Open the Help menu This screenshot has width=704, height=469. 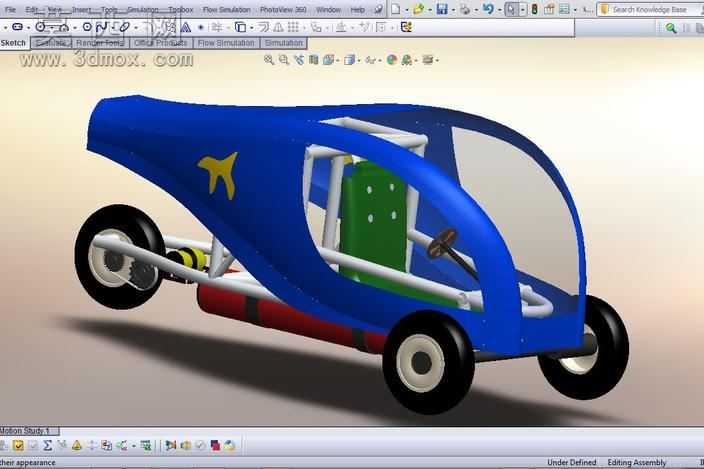[357, 9]
